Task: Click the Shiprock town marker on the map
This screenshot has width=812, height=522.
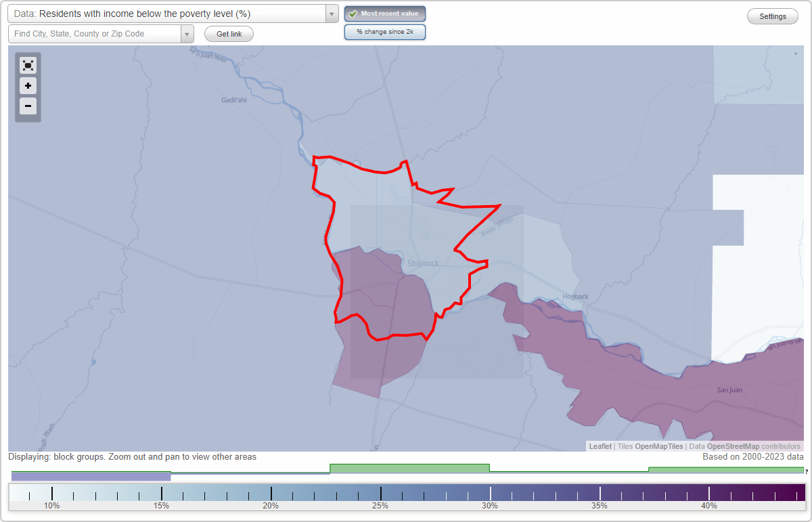Action: 424,263
